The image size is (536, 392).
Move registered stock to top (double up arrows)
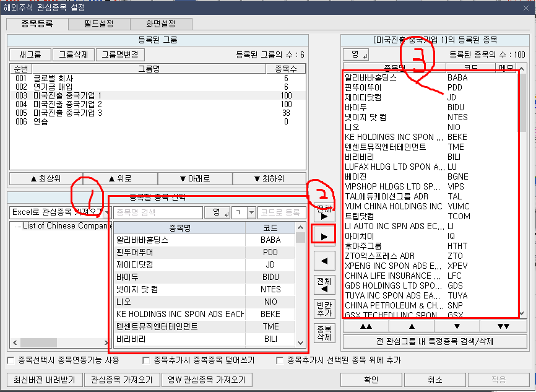[x=366, y=326]
